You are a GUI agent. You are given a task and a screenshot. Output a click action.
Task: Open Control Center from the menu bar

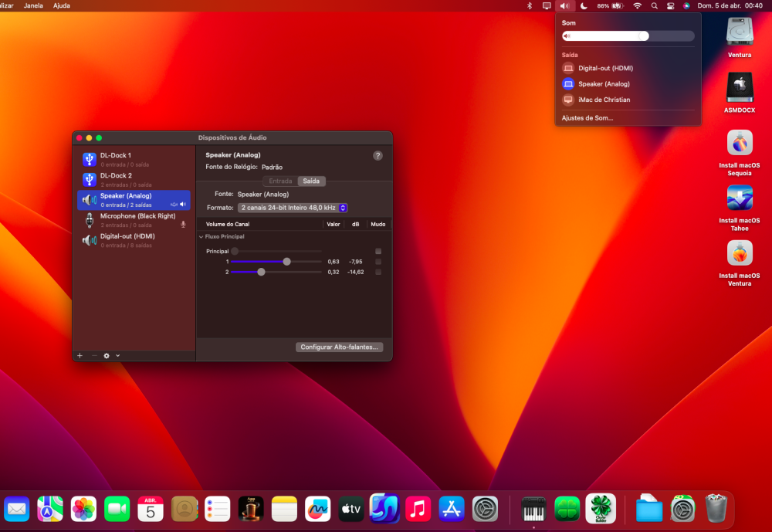671,6
